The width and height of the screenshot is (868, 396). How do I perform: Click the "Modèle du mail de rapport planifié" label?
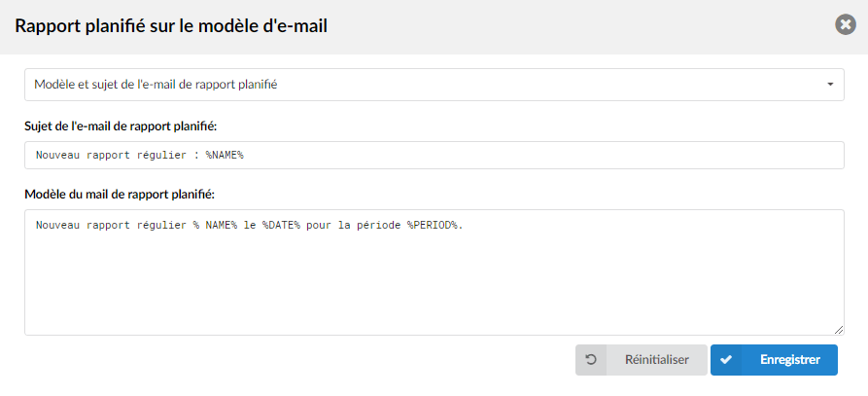click(120, 195)
